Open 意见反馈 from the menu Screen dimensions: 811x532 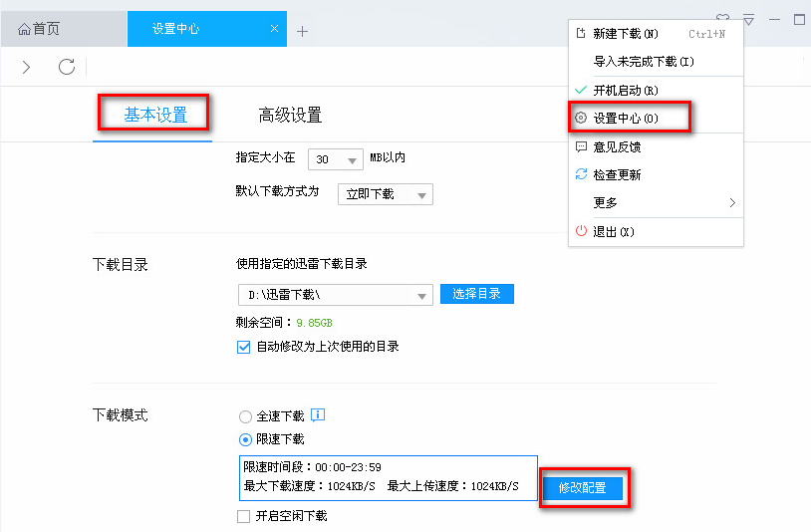point(656,147)
